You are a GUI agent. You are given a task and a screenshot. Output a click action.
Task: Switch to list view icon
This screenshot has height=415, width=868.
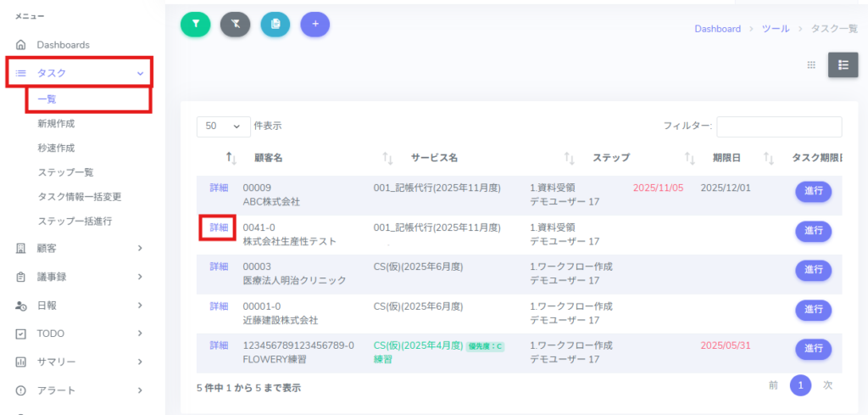point(843,64)
